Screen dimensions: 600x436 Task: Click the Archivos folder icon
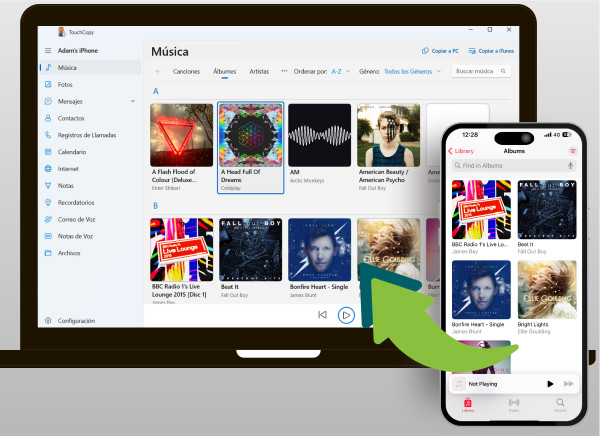click(x=48, y=253)
